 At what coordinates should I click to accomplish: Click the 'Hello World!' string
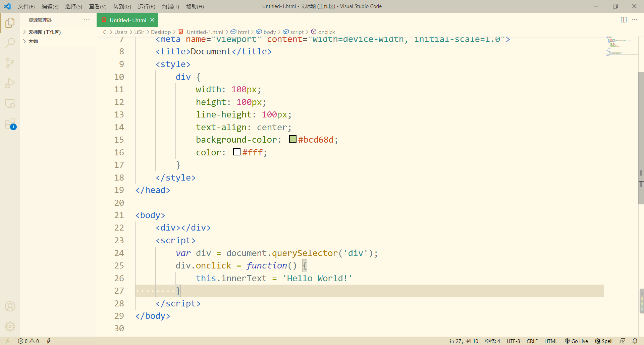317,278
